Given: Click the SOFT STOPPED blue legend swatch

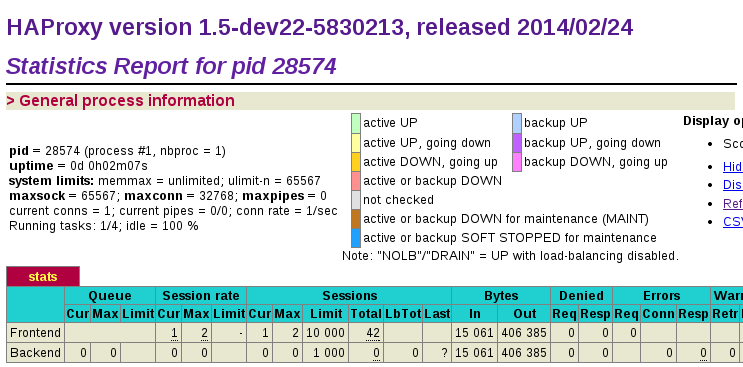Looking at the screenshot, I should click(356, 238).
